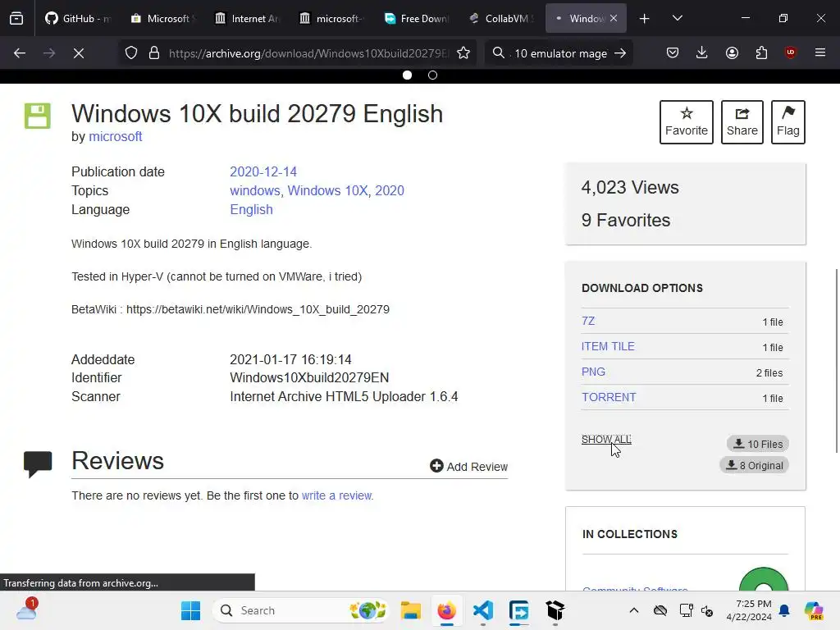
Task: Download the 7Z file option
Action: coord(588,321)
